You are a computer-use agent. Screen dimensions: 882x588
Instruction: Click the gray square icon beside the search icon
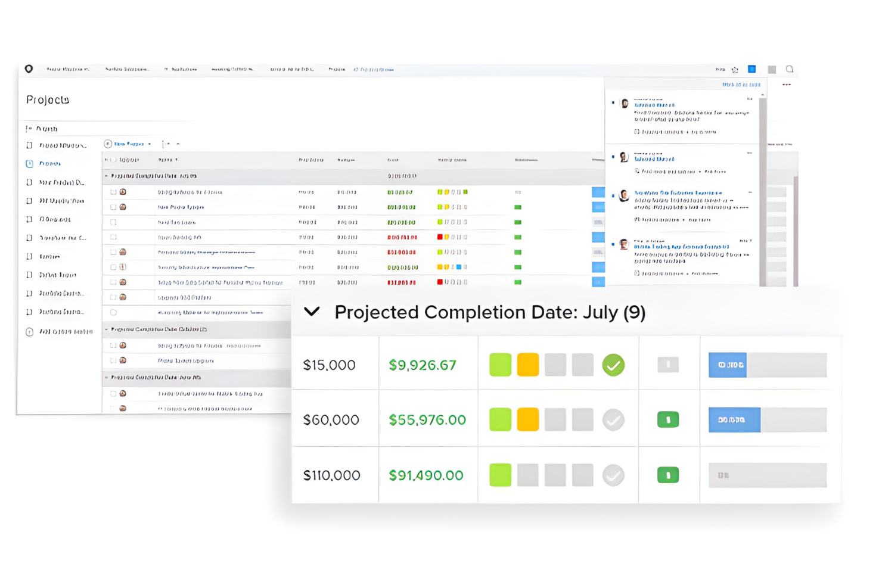pos(772,70)
